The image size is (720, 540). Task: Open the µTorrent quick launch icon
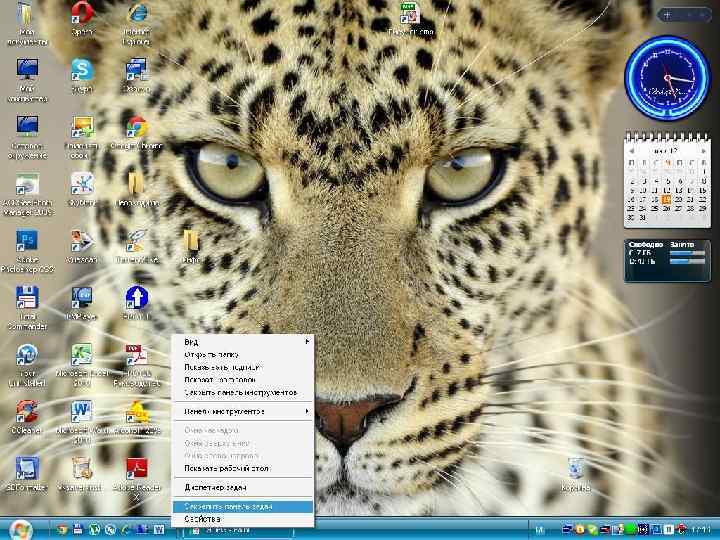click(94, 530)
